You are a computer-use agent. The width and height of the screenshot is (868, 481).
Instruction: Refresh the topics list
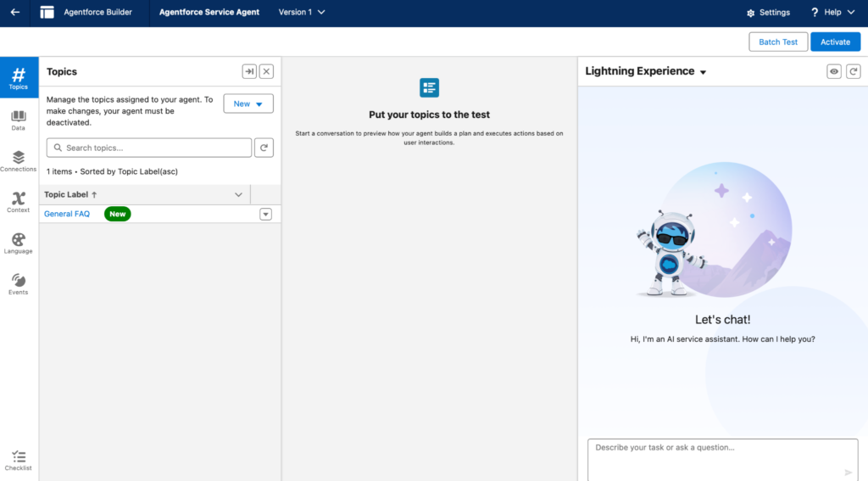(264, 148)
